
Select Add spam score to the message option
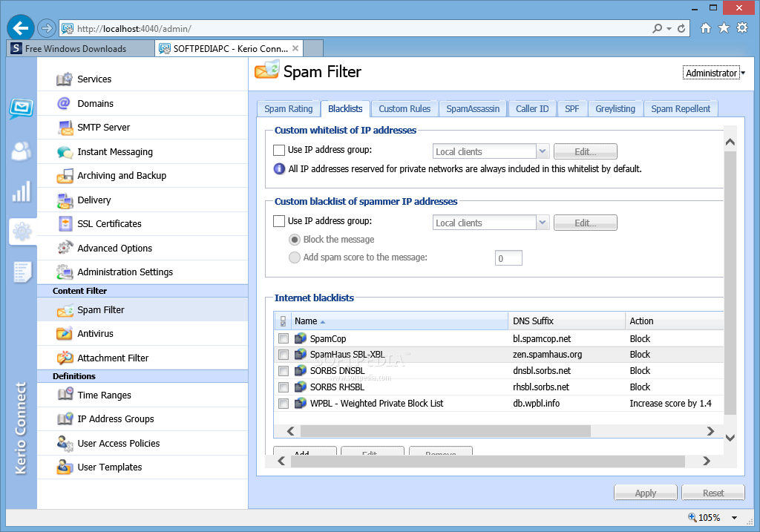294,257
